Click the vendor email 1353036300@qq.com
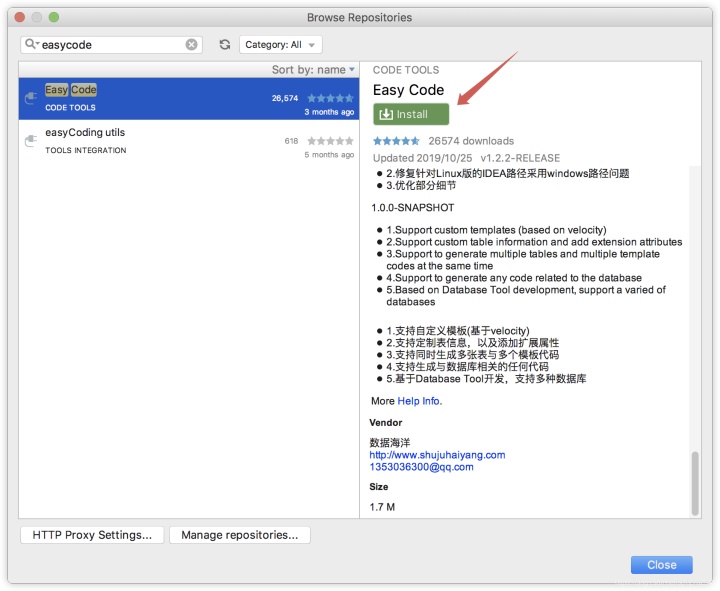This screenshot has height=591, width=720. [x=421, y=467]
